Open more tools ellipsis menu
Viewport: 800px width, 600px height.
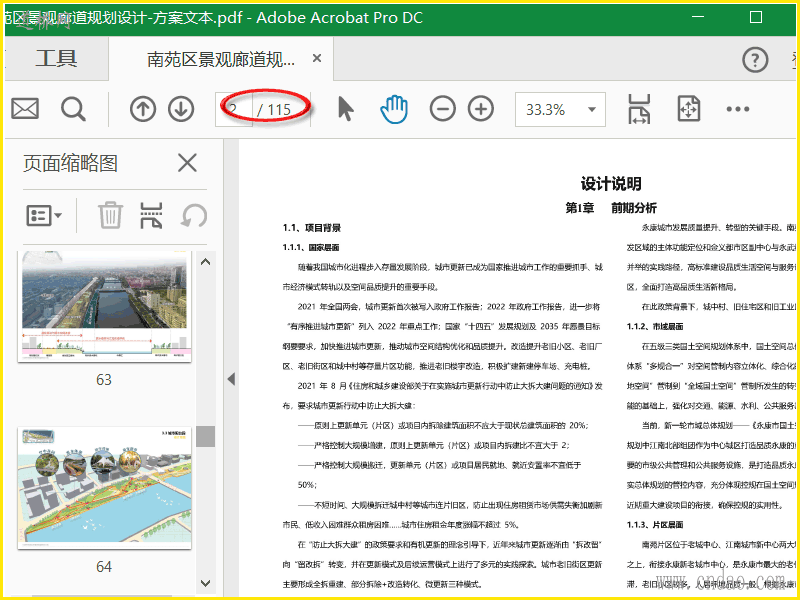[x=738, y=109]
